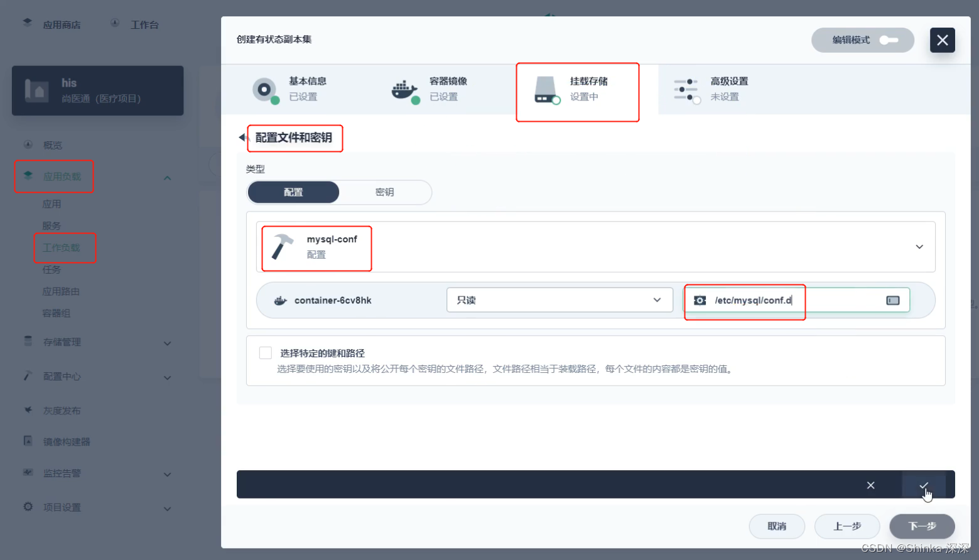
Task: Click the 挂载存储 disk icon
Action: tap(546, 90)
